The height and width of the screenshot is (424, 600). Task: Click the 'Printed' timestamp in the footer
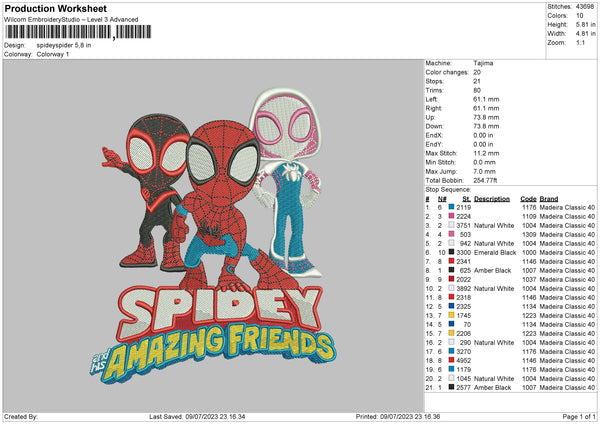398,416
